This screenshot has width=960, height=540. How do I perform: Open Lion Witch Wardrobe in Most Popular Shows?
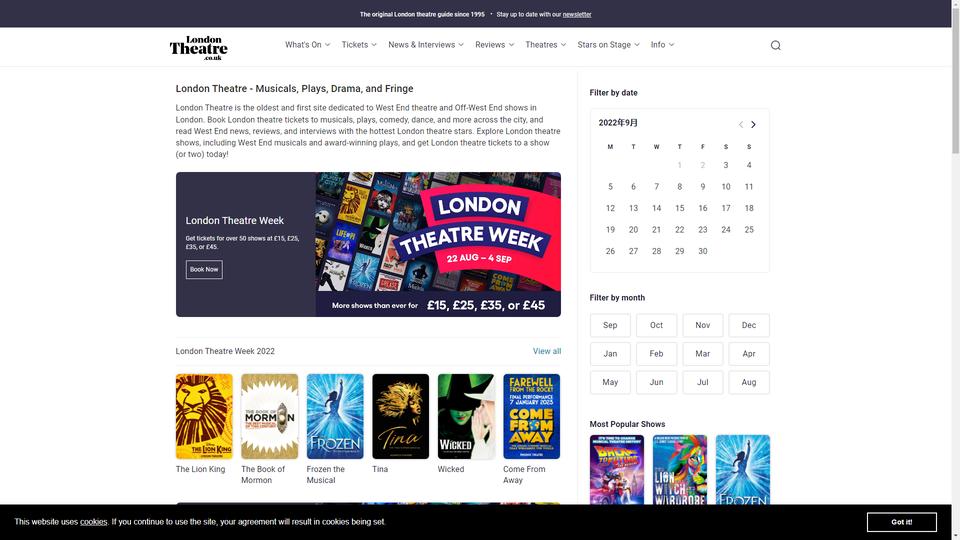(680, 470)
